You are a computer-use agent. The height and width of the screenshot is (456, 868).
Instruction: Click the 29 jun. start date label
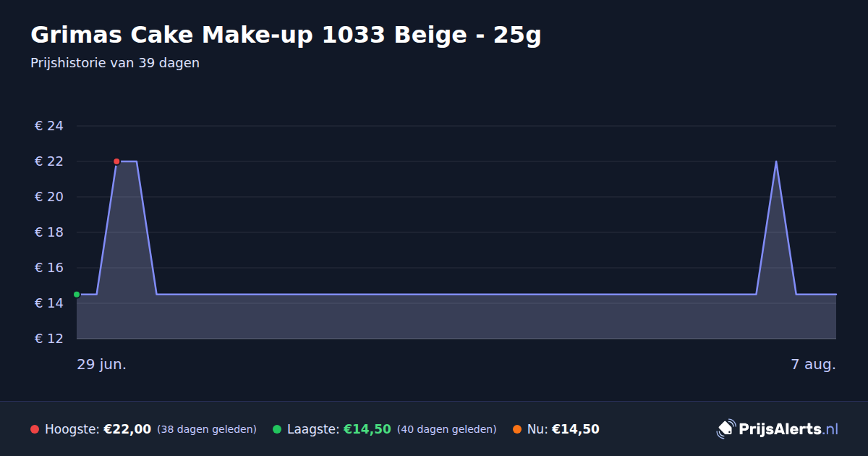102,364
